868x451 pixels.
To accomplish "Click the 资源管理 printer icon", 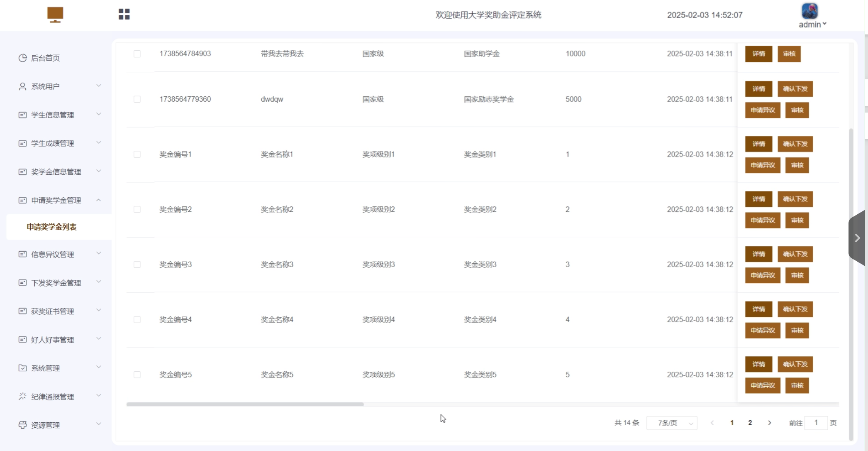I will click(x=22, y=425).
